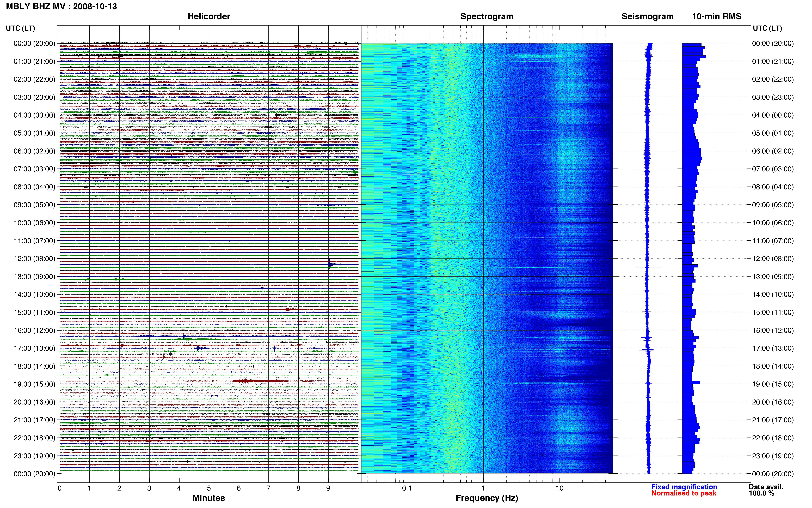Click the '100.0 %' data availability value
This screenshot has height=508, width=812.
(x=762, y=493)
